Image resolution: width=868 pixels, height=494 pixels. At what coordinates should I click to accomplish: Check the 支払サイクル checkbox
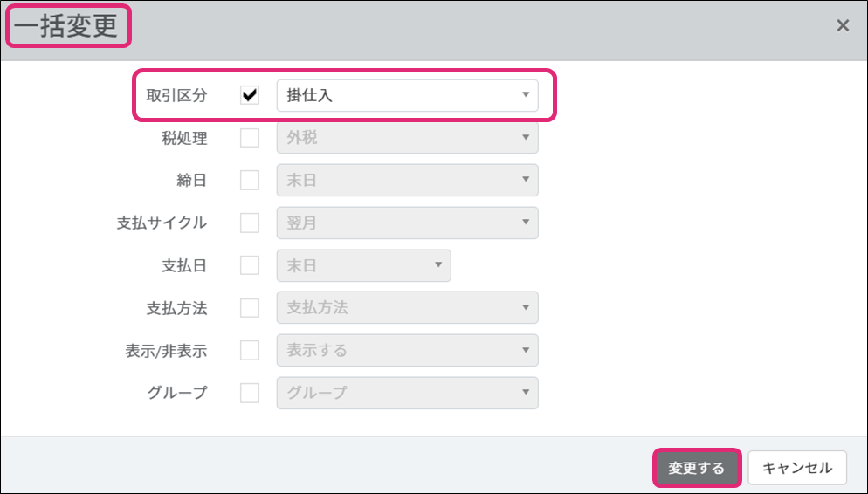pos(250,223)
